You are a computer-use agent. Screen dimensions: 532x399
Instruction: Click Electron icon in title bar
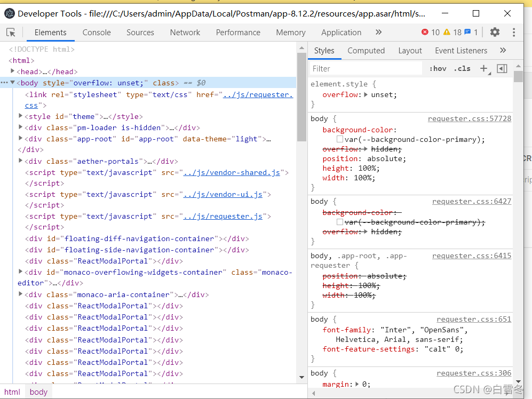10,13
